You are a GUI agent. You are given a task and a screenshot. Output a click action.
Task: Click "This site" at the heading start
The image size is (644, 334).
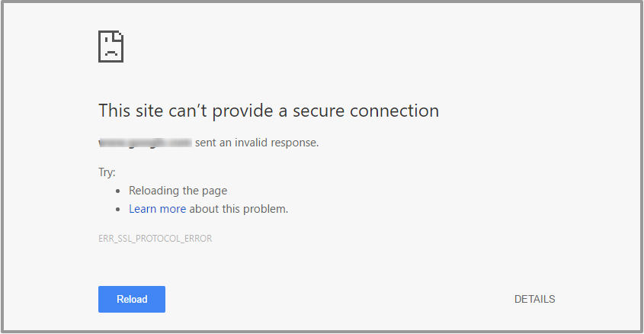[127, 111]
